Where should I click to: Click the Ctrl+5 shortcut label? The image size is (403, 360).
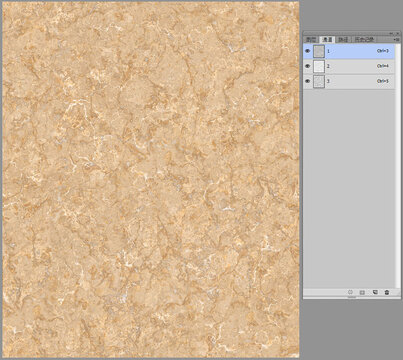tap(383, 81)
